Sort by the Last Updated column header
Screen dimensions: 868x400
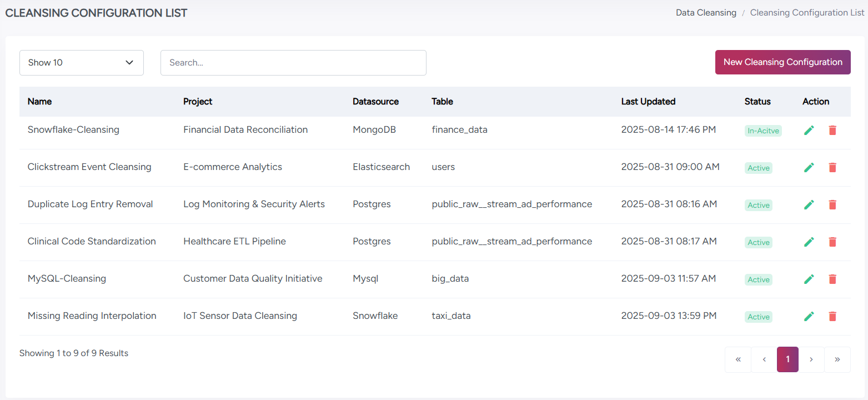[648, 102]
